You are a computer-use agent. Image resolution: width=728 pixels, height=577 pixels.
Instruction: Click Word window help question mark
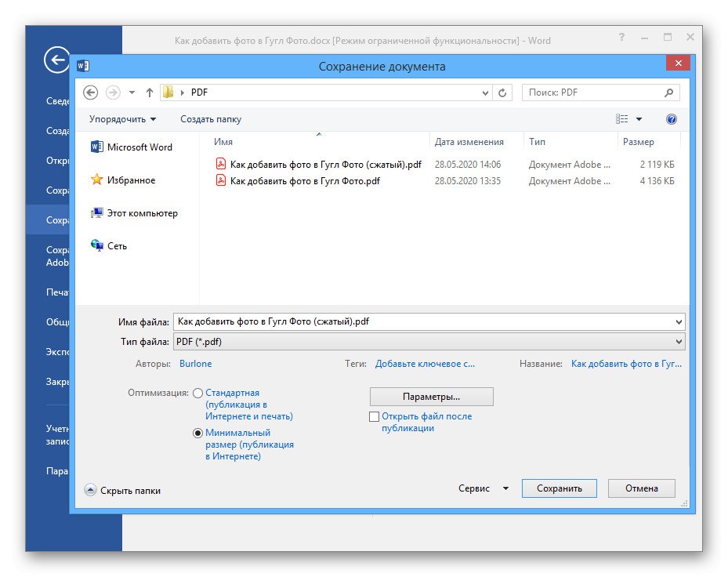(621, 37)
